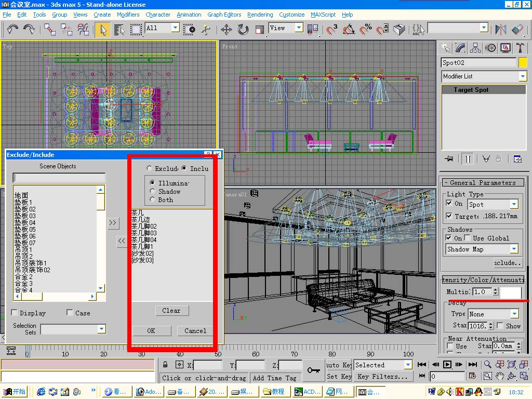Enable the Display checkbox in the dialog
The image size is (532, 399).
[15, 313]
